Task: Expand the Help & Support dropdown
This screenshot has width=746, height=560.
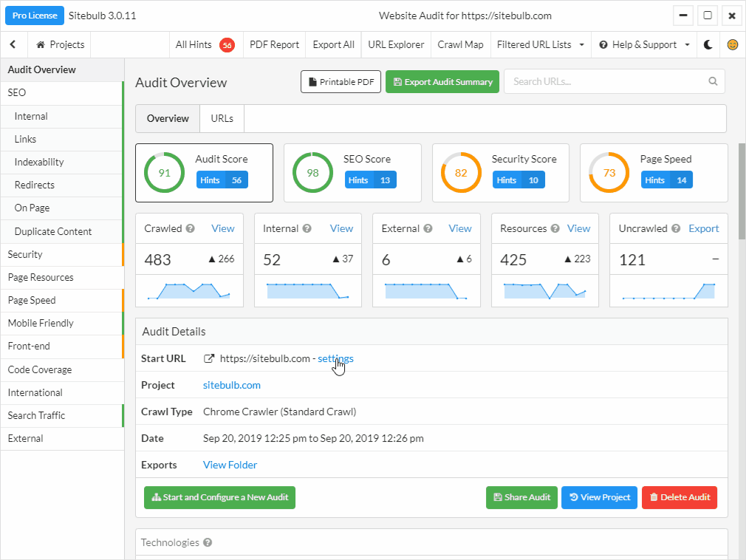Action: tap(644, 45)
